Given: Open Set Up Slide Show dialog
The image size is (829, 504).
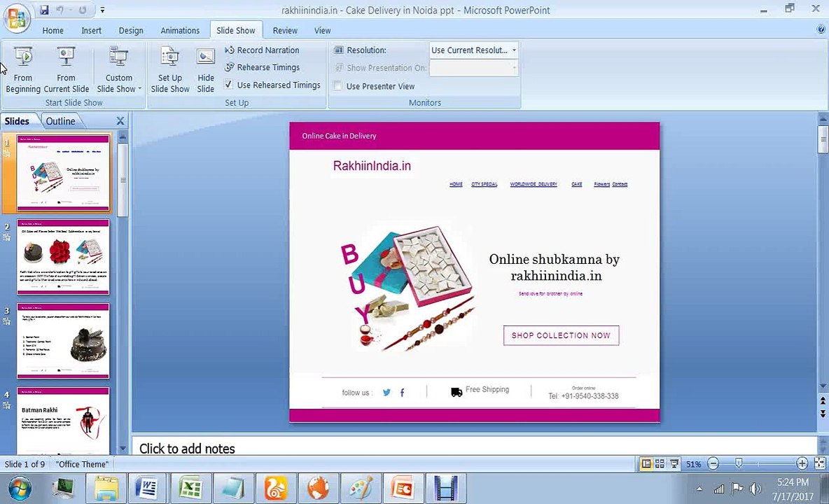Looking at the screenshot, I should (x=169, y=70).
